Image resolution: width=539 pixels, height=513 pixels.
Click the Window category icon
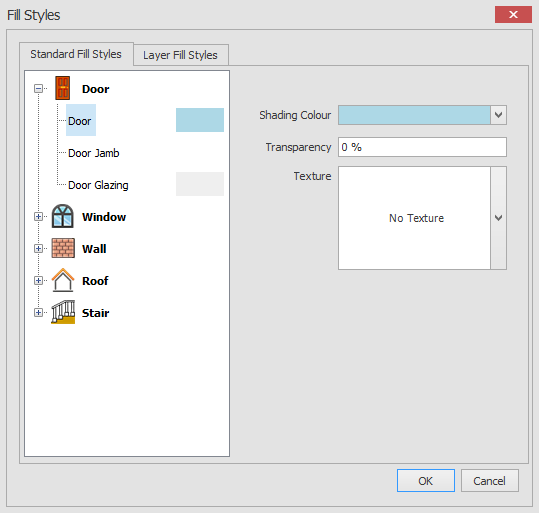(x=63, y=216)
